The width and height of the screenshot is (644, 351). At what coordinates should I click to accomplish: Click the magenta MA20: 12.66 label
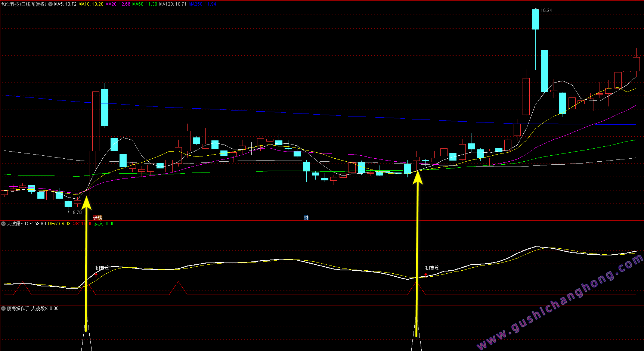[118, 4]
